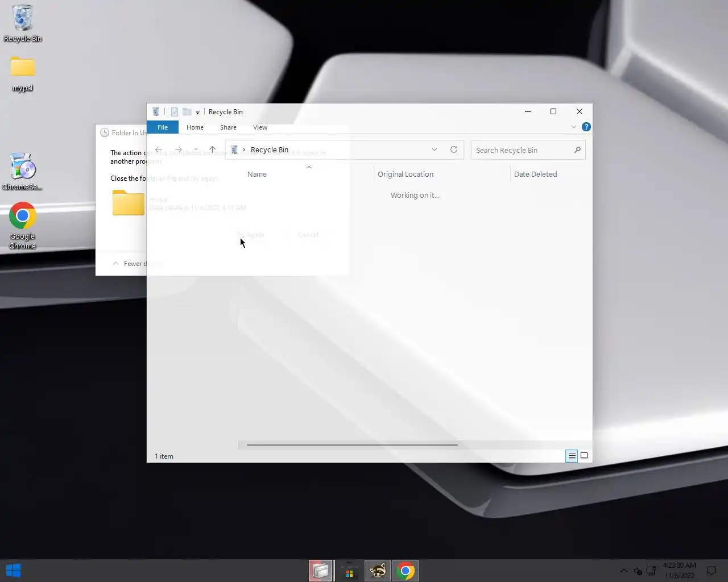This screenshot has height=582, width=728.
Task: Click the Properties quick access icon
Action: 175,112
